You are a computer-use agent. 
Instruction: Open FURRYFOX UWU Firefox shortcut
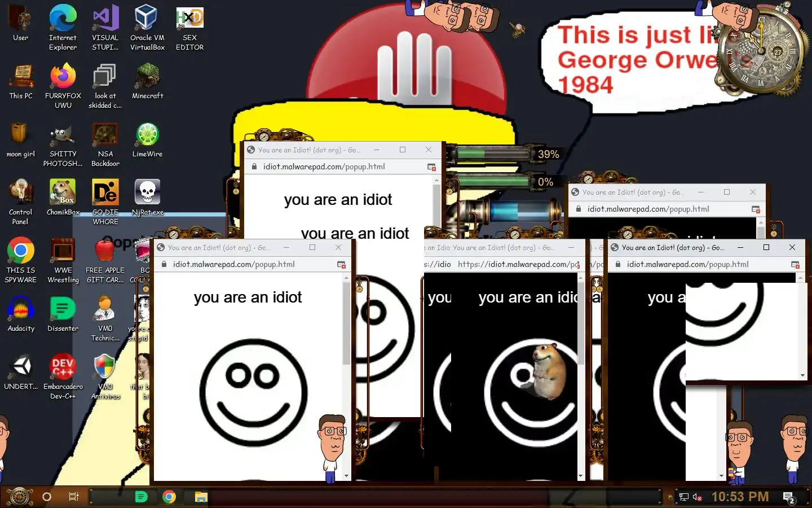point(63,86)
